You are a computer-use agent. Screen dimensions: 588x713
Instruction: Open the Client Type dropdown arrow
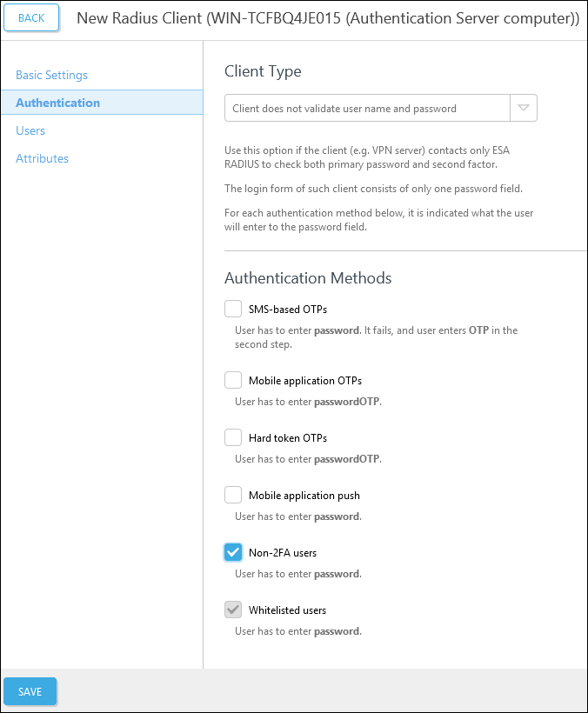pyautogui.click(x=524, y=108)
